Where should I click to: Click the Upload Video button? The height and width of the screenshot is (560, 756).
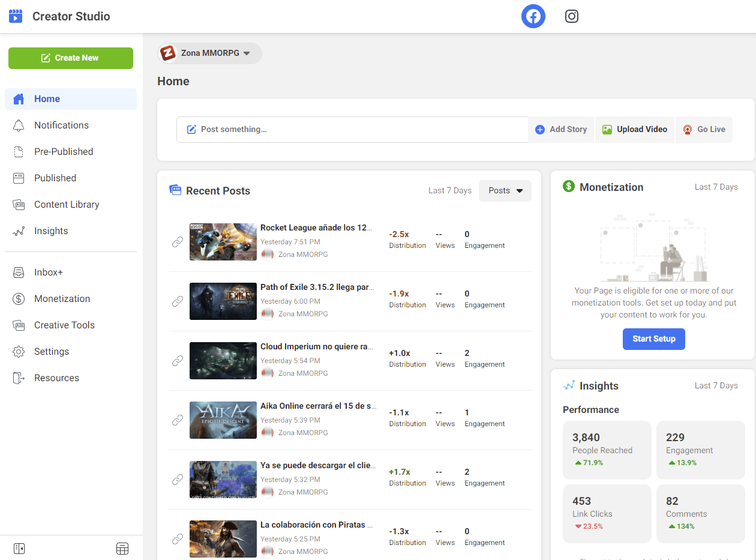pos(635,130)
